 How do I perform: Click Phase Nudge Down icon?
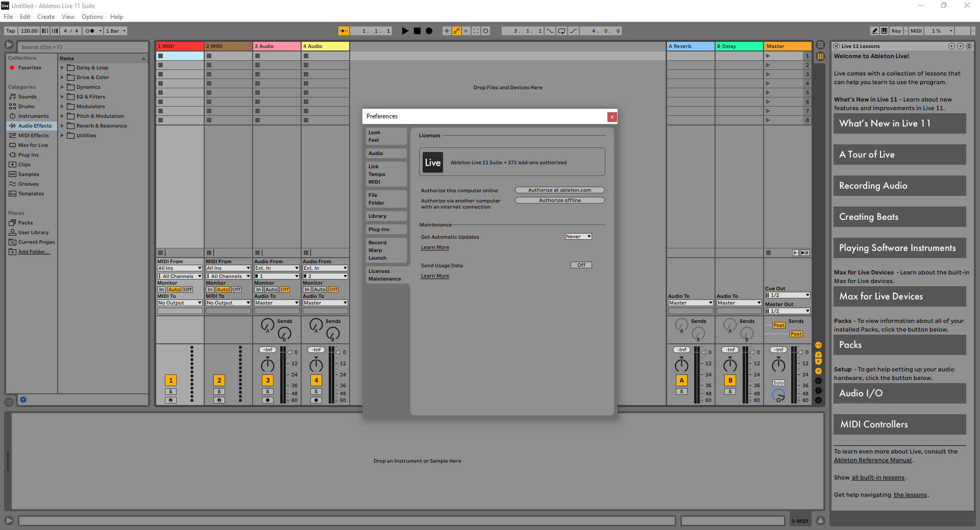(45, 31)
